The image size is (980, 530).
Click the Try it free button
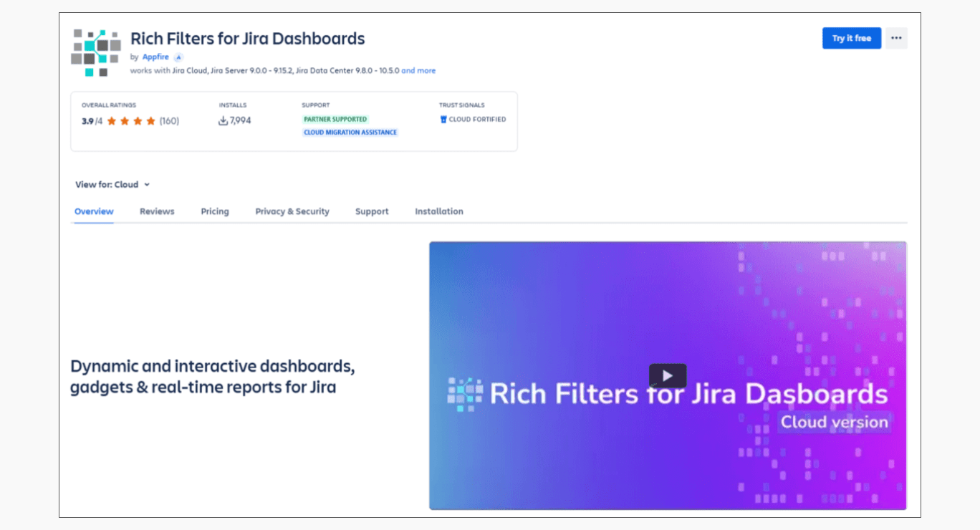[851, 38]
